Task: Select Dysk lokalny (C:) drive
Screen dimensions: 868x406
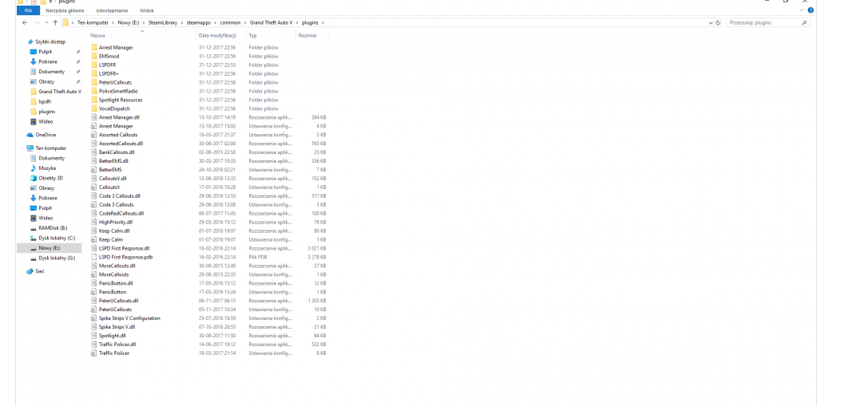Action: (x=57, y=237)
